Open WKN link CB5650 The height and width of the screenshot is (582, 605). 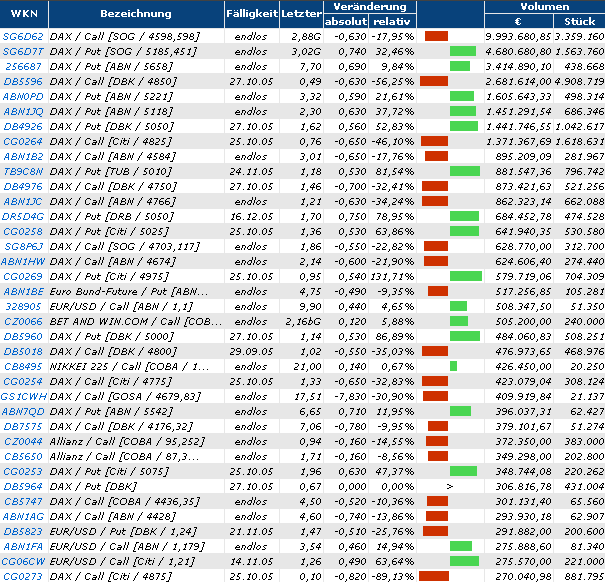(23, 456)
